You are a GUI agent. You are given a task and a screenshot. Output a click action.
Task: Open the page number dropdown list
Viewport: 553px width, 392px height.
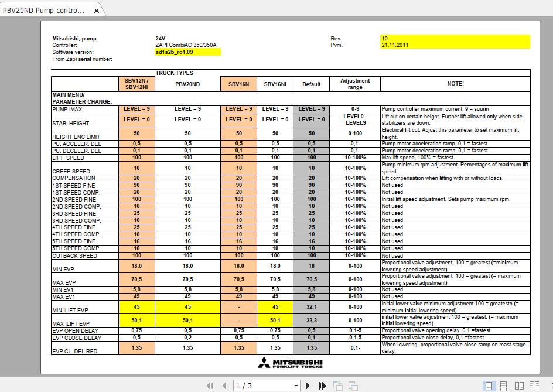(296, 386)
